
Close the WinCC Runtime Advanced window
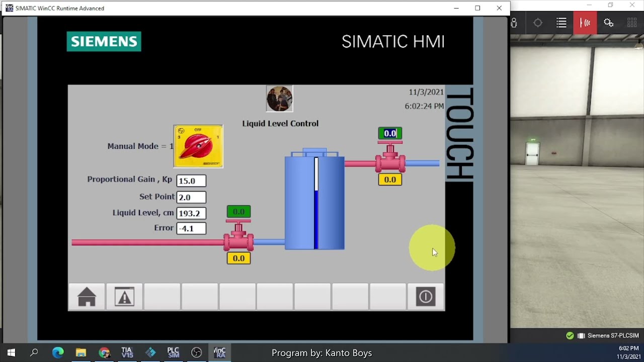[499, 8]
